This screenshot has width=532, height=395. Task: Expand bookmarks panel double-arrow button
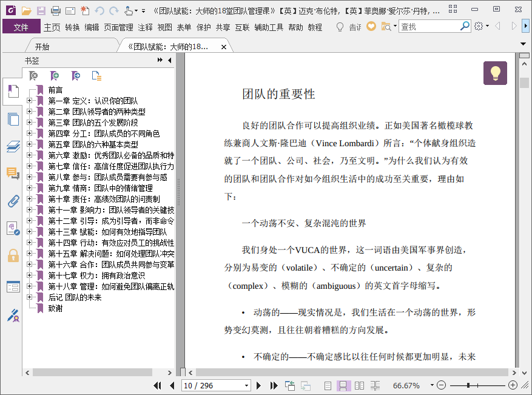coord(160,60)
